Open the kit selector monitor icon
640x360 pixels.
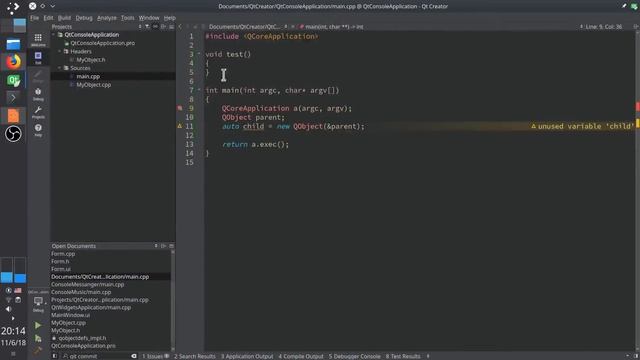(x=38, y=303)
